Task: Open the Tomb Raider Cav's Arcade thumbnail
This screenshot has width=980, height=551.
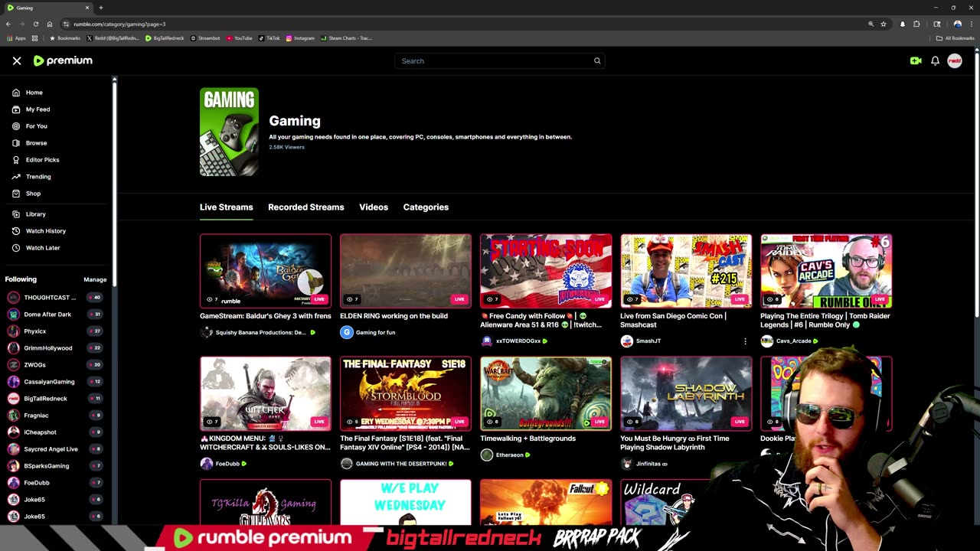Action: coord(826,271)
